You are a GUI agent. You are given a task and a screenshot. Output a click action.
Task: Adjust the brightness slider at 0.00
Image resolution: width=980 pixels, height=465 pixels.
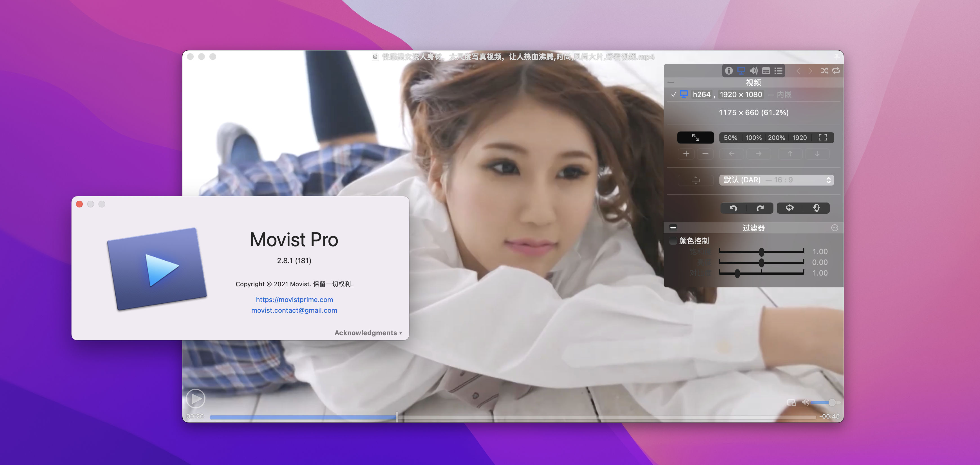pyautogui.click(x=761, y=263)
